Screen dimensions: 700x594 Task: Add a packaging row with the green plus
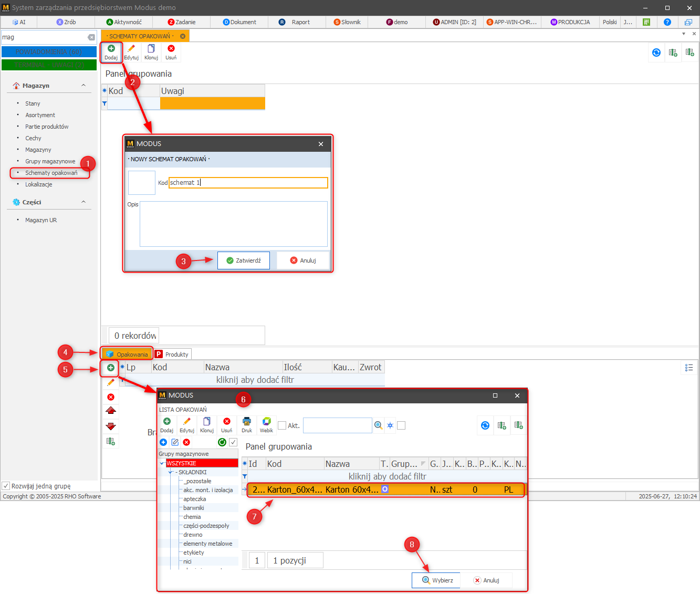pyautogui.click(x=111, y=368)
